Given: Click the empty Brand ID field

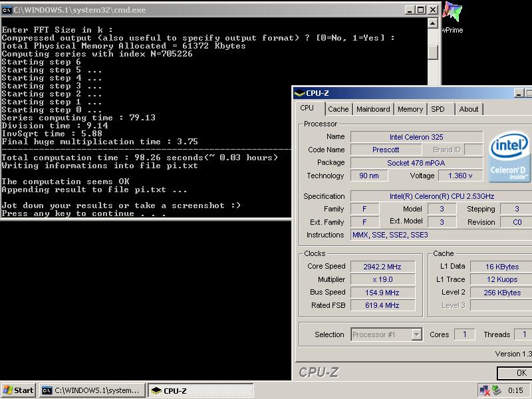Looking at the screenshot, I should 473,150.
